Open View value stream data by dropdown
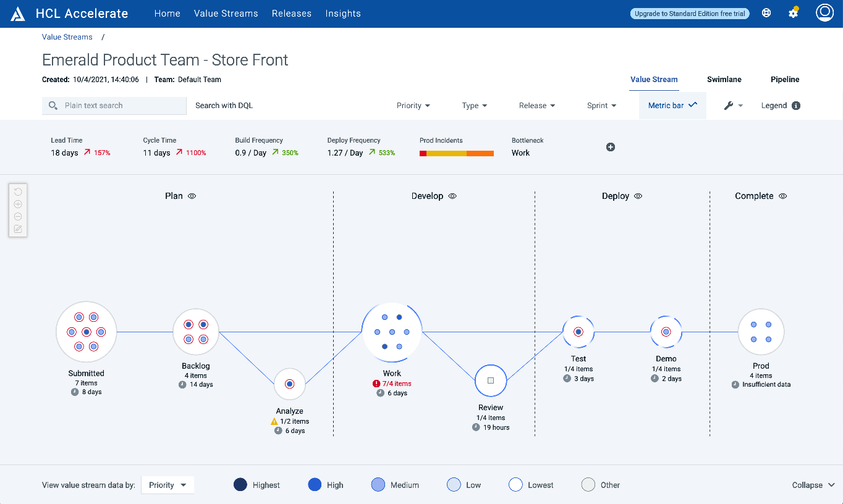The image size is (843, 504). point(167,485)
